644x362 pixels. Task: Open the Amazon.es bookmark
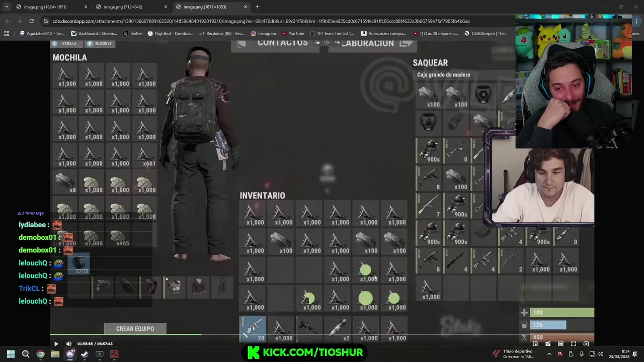point(384,34)
